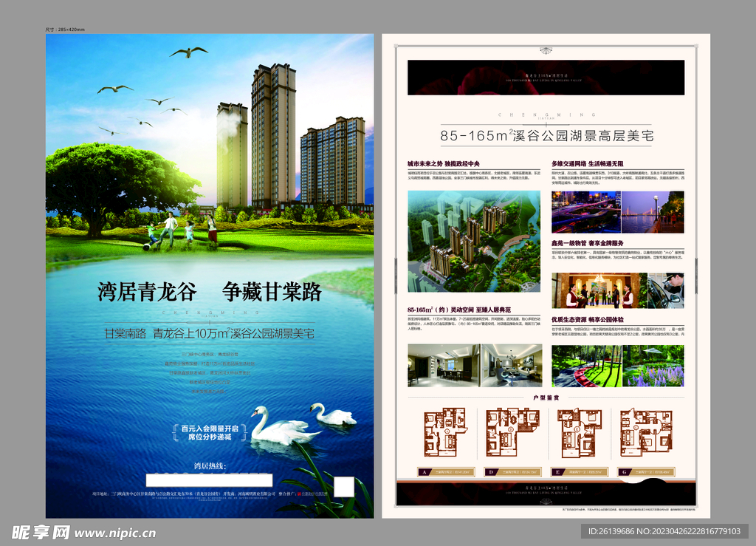
Task: Click the heading "85-165m²（约）灵动空间 至臻人居典范"
Action: click(459, 310)
